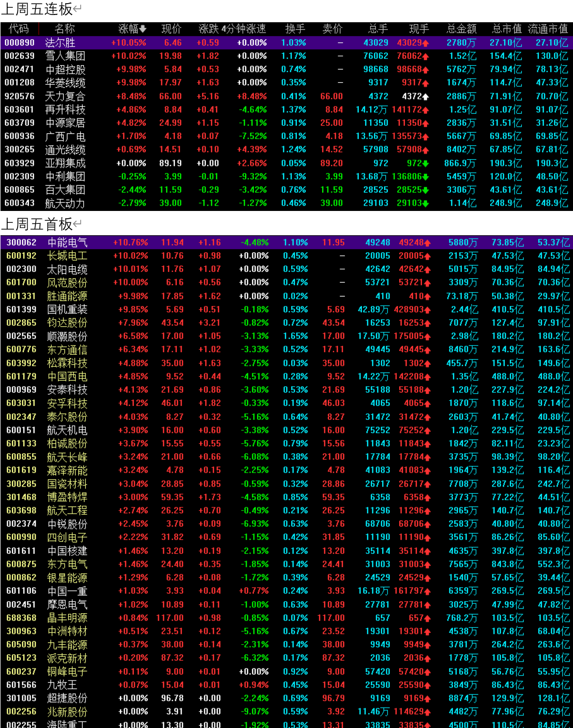This screenshot has height=728, width=573.
Task: Click the green down arrow in 中利集团 row
Action: pyautogui.click(x=426, y=177)
